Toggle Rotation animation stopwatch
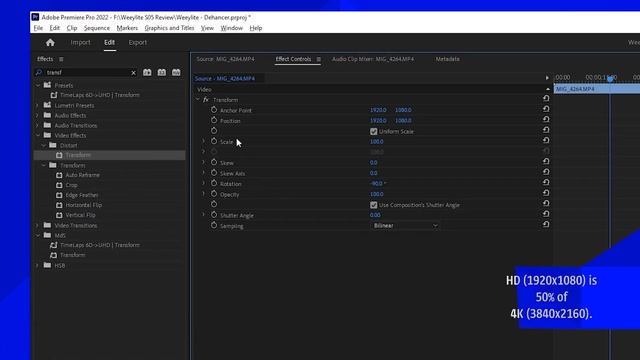 click(x=214, y=184)
